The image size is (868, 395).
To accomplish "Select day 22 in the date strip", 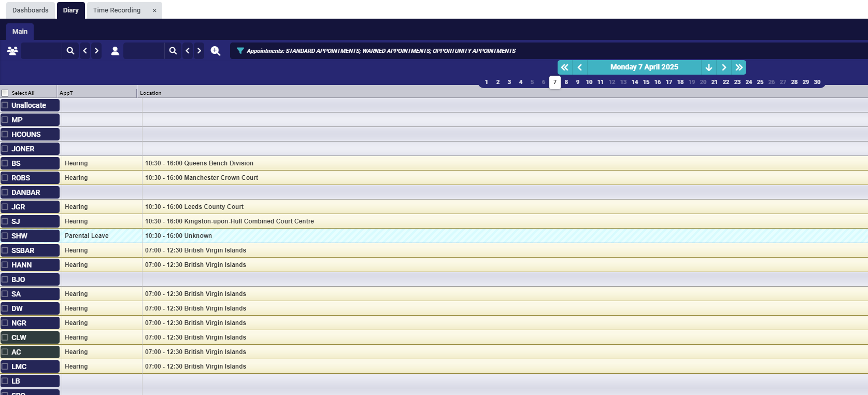I will click(726, 82).
